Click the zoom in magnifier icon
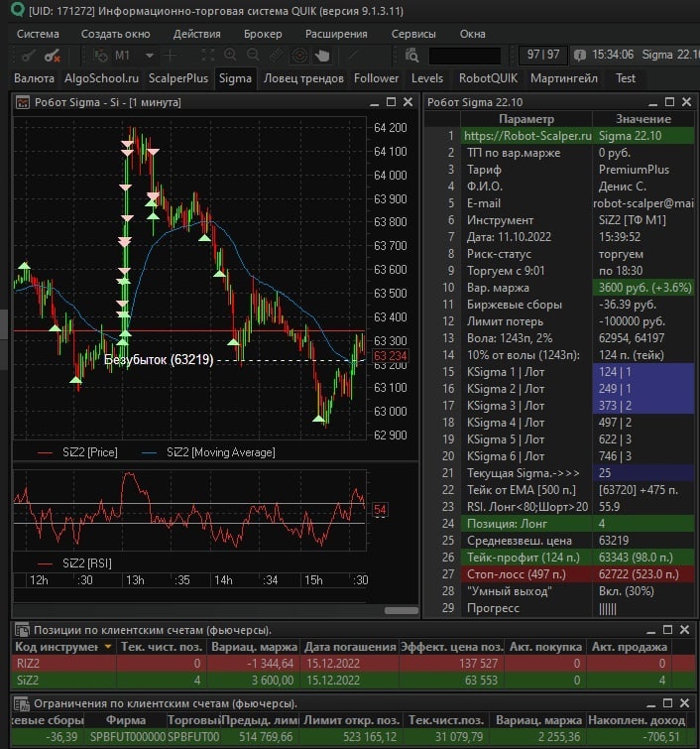 [x=230, y=56]
